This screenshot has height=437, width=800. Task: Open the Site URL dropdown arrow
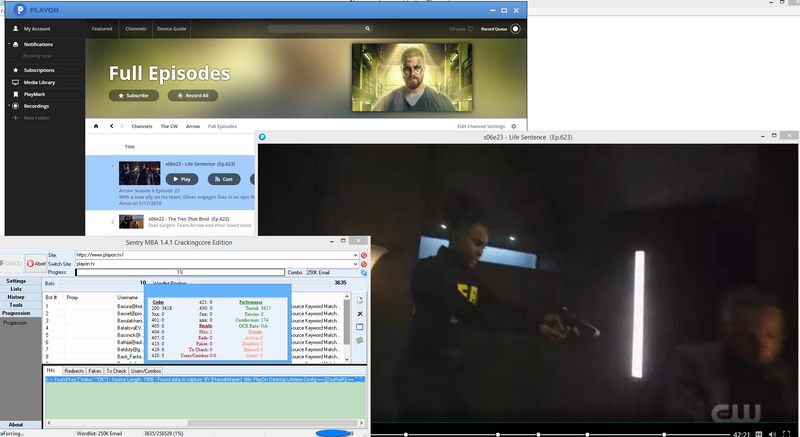click(x=355, y=255)
